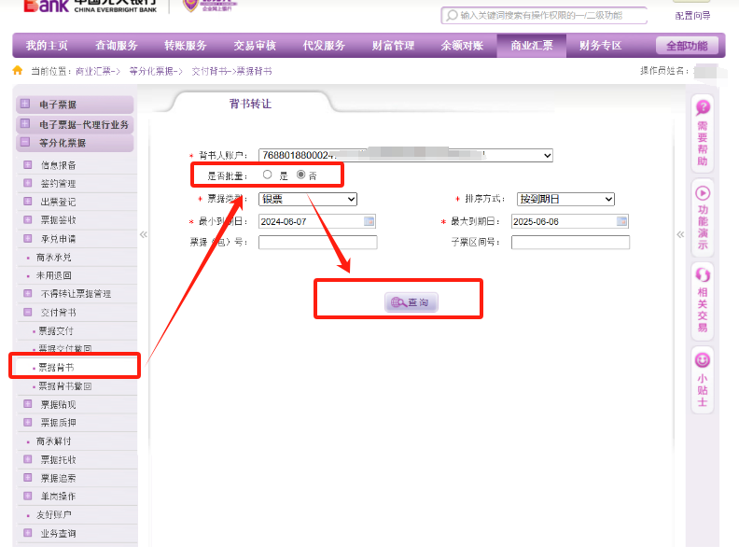Open 票据背书撤回 in the sidebar
This screenshot has width=739, height=560.
(x=65, y=386)
